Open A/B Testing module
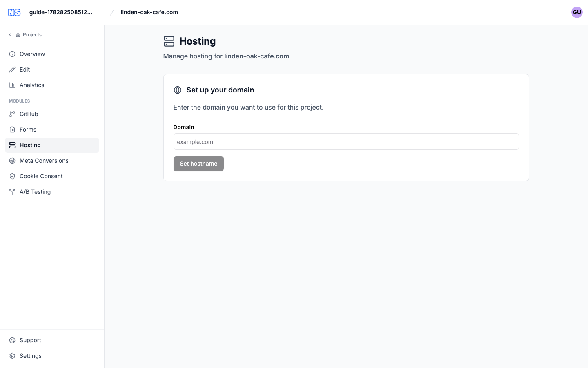The image size is (588, 368). coord(52,192)
